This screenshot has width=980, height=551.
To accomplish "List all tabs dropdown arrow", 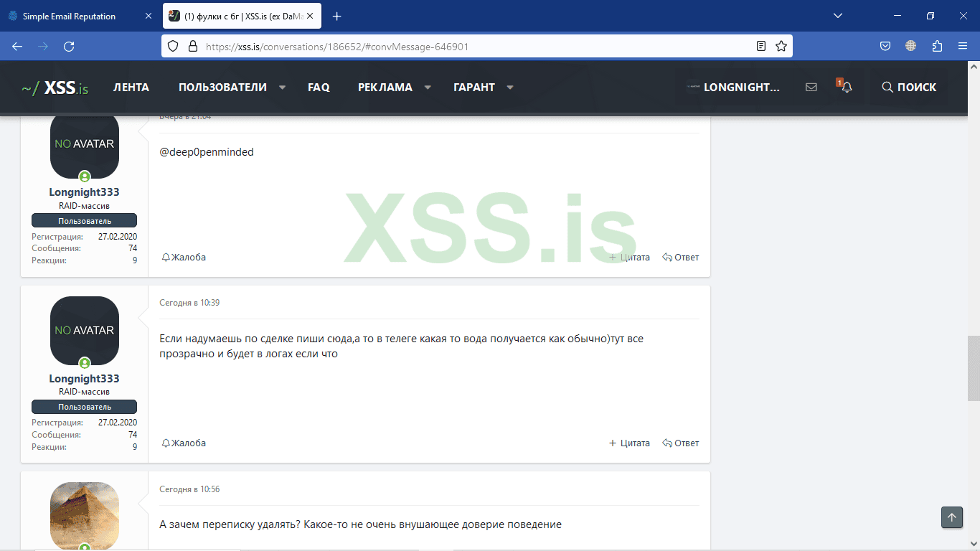I will pyautogui.click(x=839, y=16).
